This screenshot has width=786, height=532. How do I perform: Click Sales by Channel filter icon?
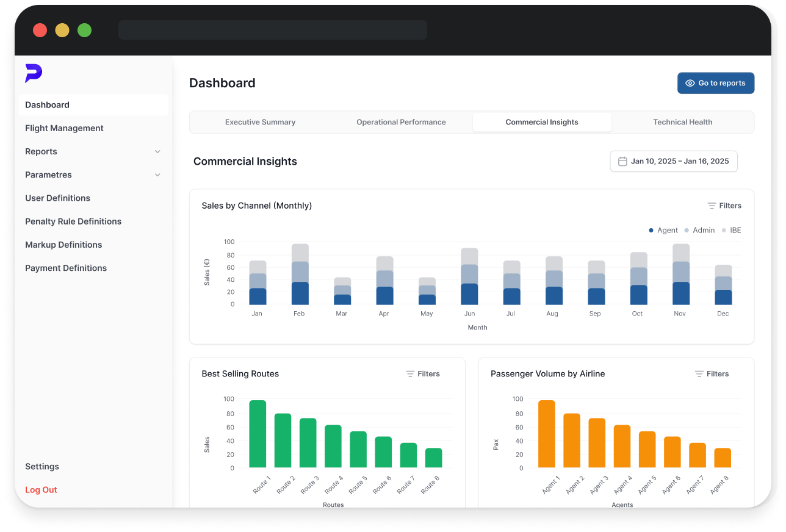click(x=712, y=206)
